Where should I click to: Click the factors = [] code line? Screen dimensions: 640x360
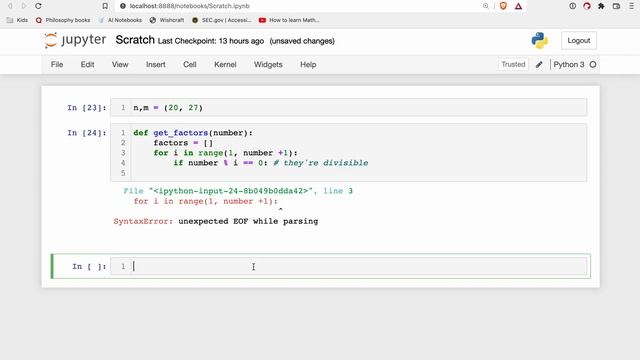pyautogui.click(x=183, y=143)
